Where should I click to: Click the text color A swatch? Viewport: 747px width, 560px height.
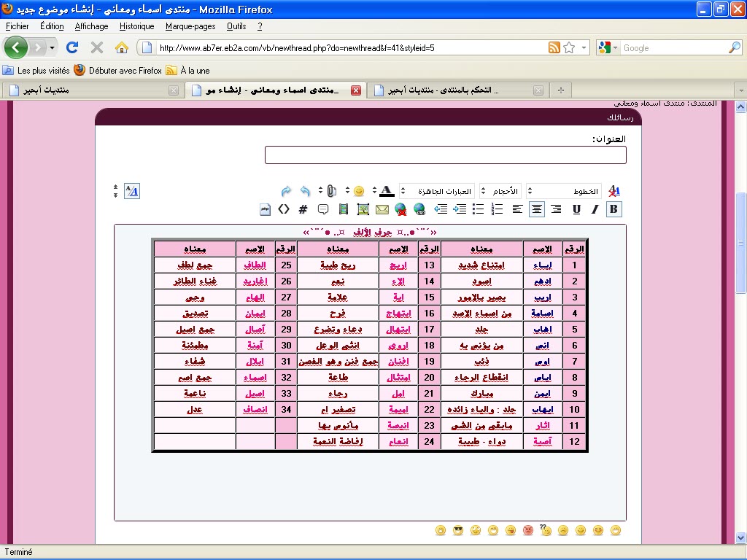387,191
